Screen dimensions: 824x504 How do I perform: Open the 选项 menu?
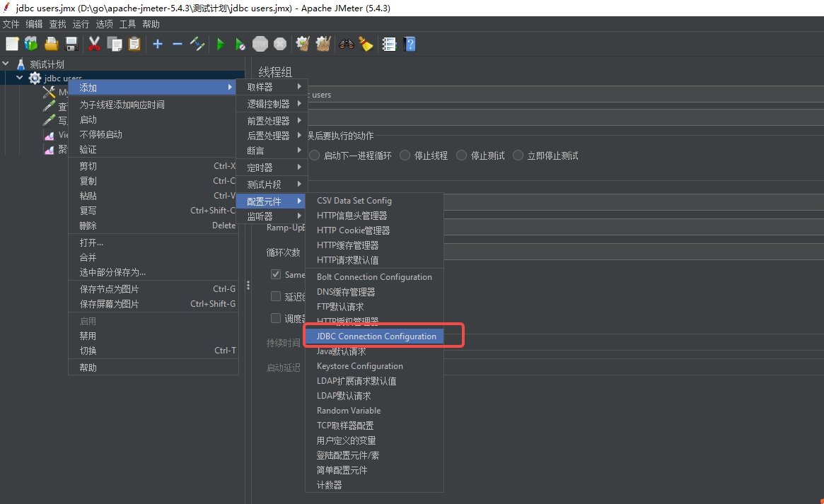point(104,24)
